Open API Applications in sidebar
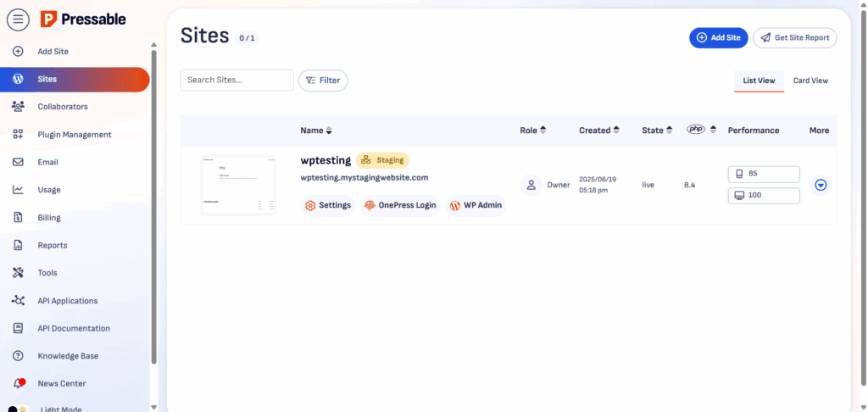The width and height of the screenshot is (868, 412). pyautogui.click(x=67, y=301)
